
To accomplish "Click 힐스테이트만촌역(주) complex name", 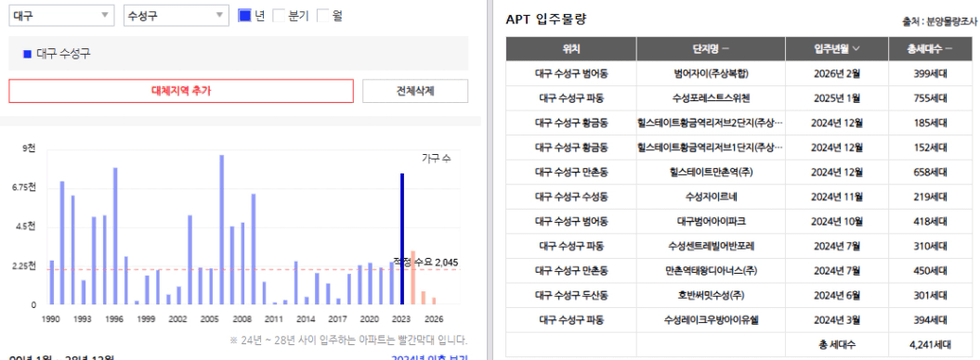I will (711, 173).
